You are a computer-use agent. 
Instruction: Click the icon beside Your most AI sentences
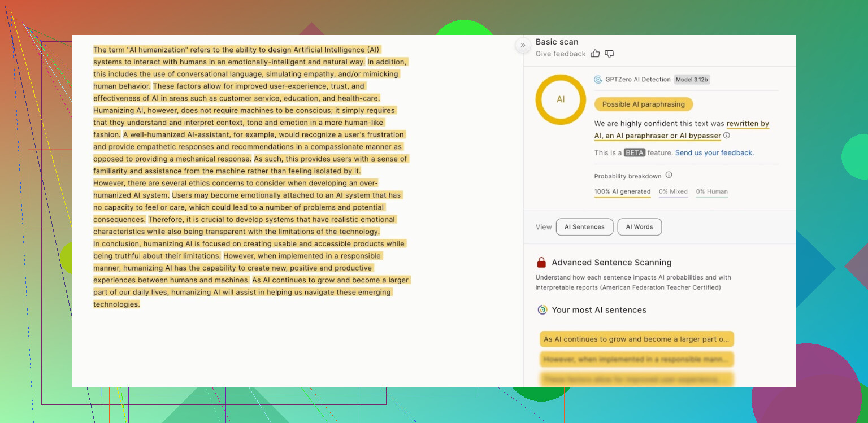(x=542, y=310)
